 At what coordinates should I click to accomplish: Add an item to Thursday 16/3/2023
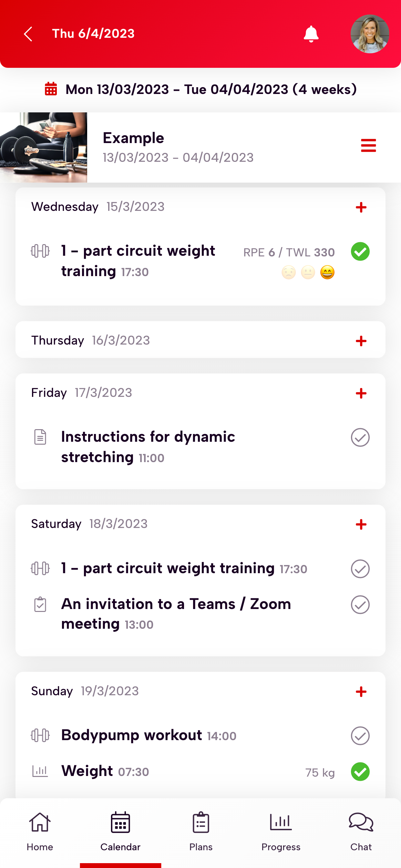[x=361, y=341]
